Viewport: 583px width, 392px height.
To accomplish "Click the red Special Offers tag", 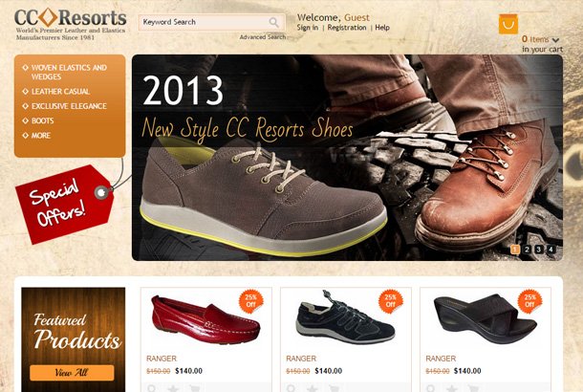I will [x=65, y=204].
